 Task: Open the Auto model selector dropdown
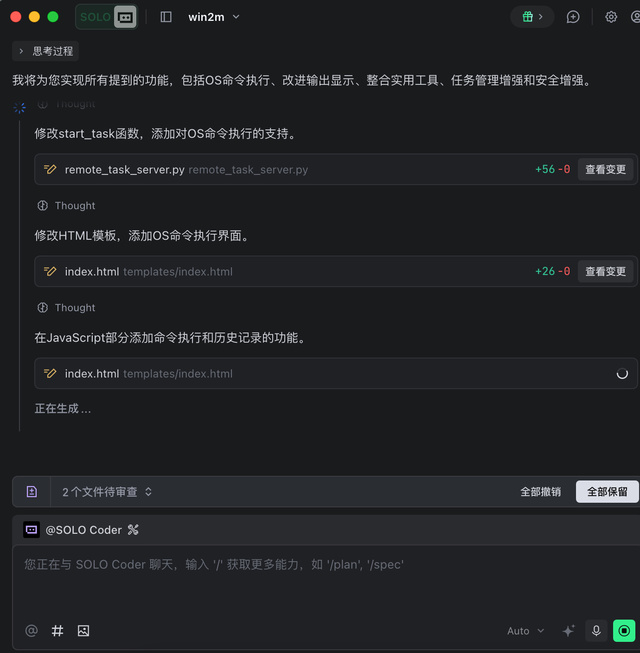tap(525, 631)
